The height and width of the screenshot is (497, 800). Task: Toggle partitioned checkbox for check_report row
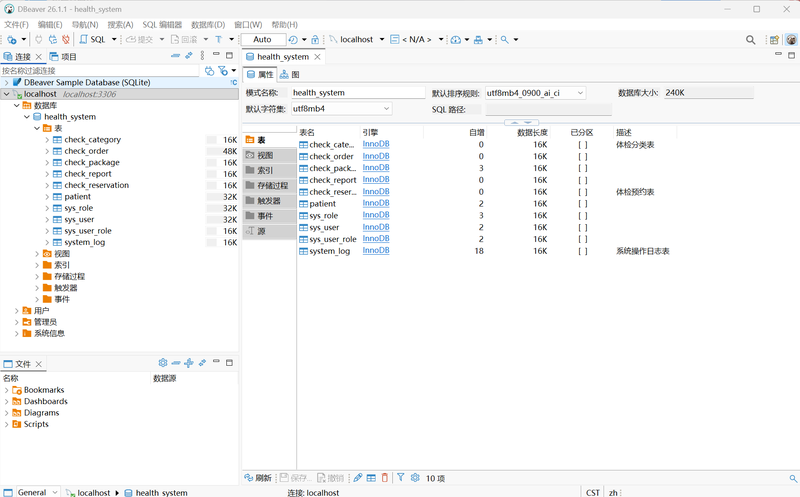pos(583,180)
